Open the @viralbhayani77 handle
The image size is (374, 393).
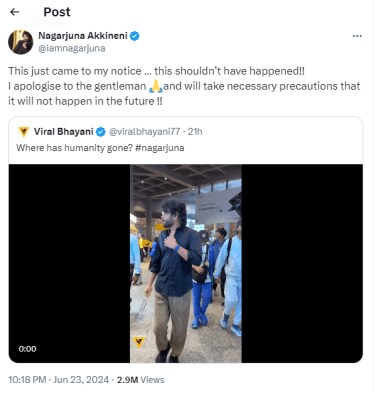(144, 132)
